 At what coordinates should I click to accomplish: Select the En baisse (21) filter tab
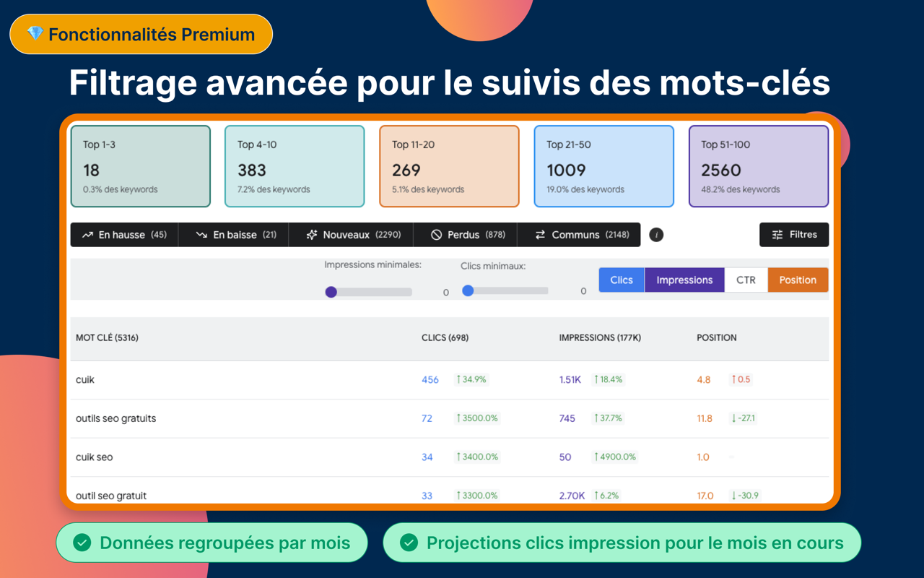[x=233, y=235]
